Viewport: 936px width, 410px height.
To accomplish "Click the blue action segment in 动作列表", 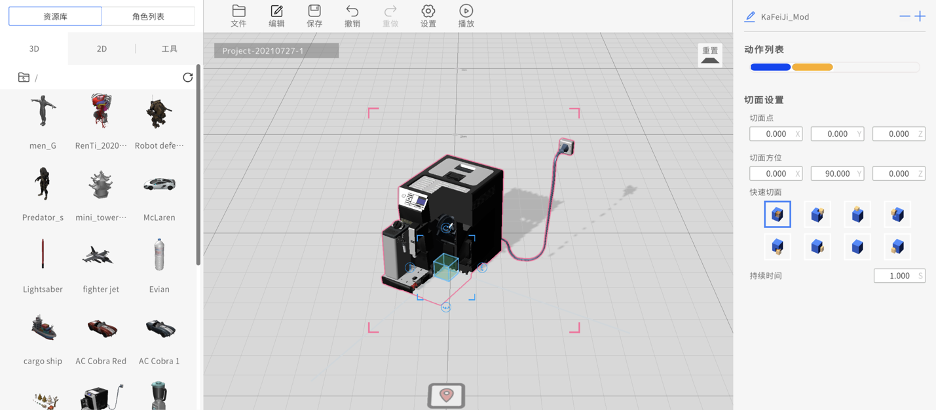I will point(771,67).
